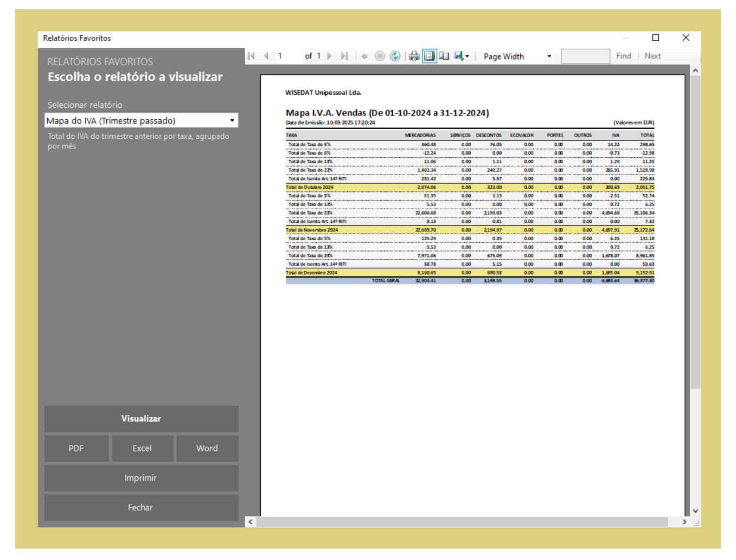Click the Stop rendering icon
The image size is (736, 560).
tap(380, 56)
